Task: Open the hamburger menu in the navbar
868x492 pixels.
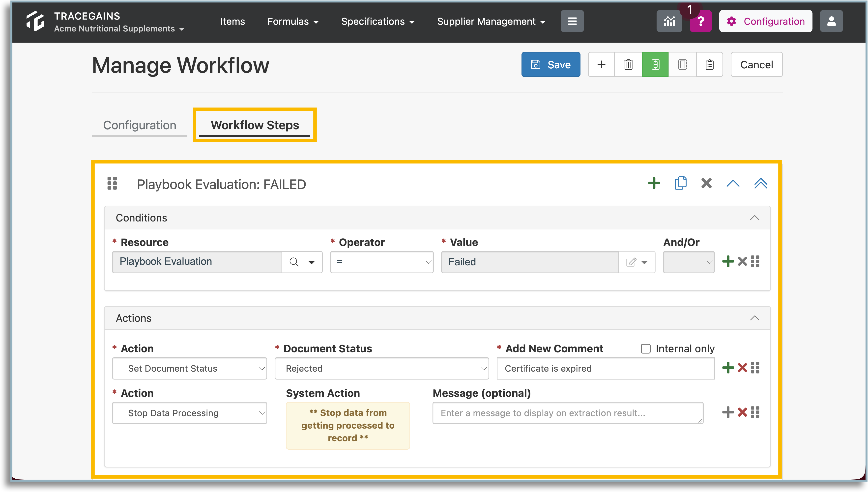Action: pyautogui.click(x=572, y=21)
